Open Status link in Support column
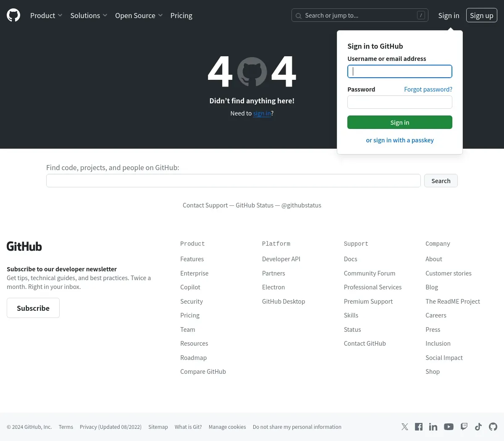504x441 pixels. coord(352,330)
